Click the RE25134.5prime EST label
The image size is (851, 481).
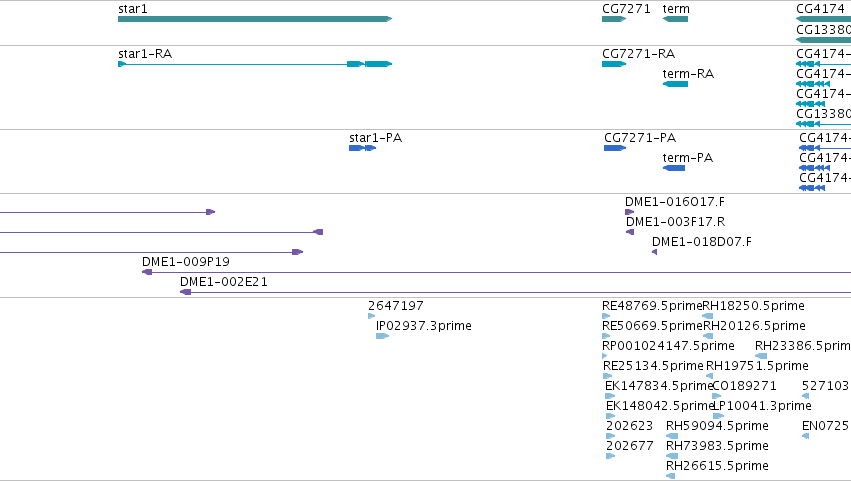(653, 366)
